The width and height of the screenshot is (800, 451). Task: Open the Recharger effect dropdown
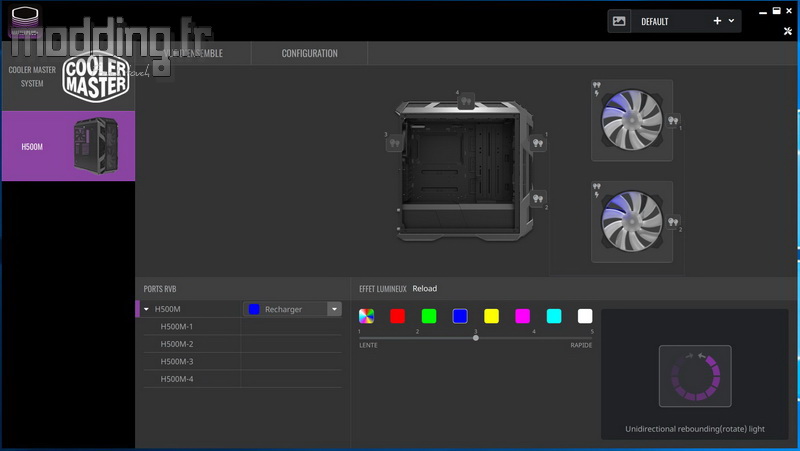tap(334, 309)
